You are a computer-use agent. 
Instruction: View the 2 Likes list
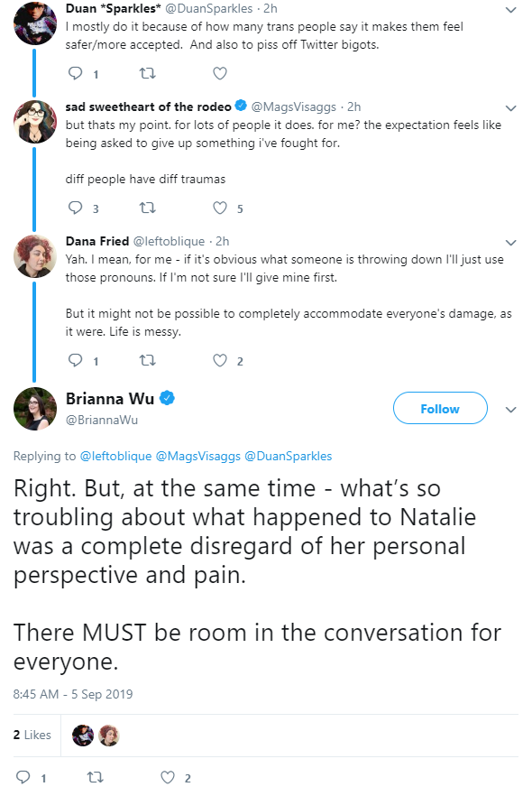click(x=32, y=735)
